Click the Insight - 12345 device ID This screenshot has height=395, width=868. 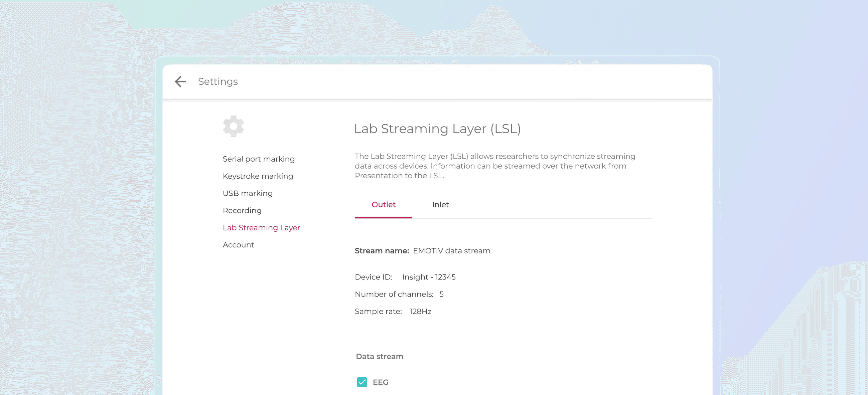coord(428,277)
